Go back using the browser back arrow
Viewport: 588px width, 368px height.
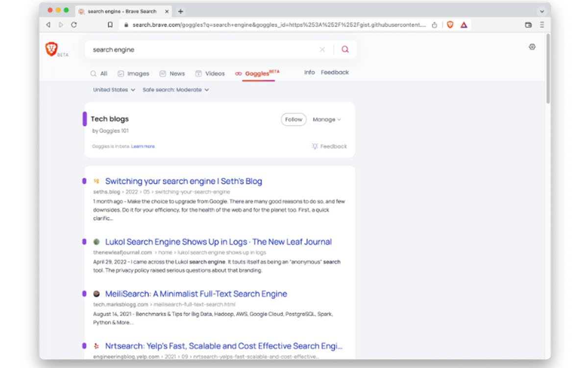click(48, 24)
